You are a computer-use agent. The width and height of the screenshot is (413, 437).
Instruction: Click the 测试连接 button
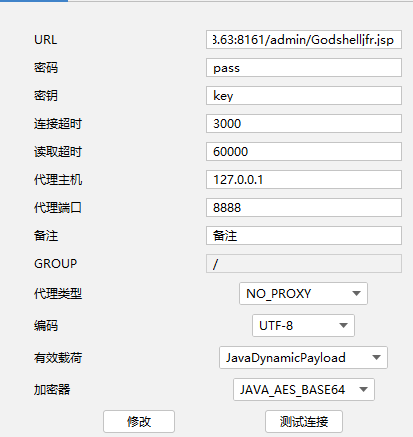(304, 422)
